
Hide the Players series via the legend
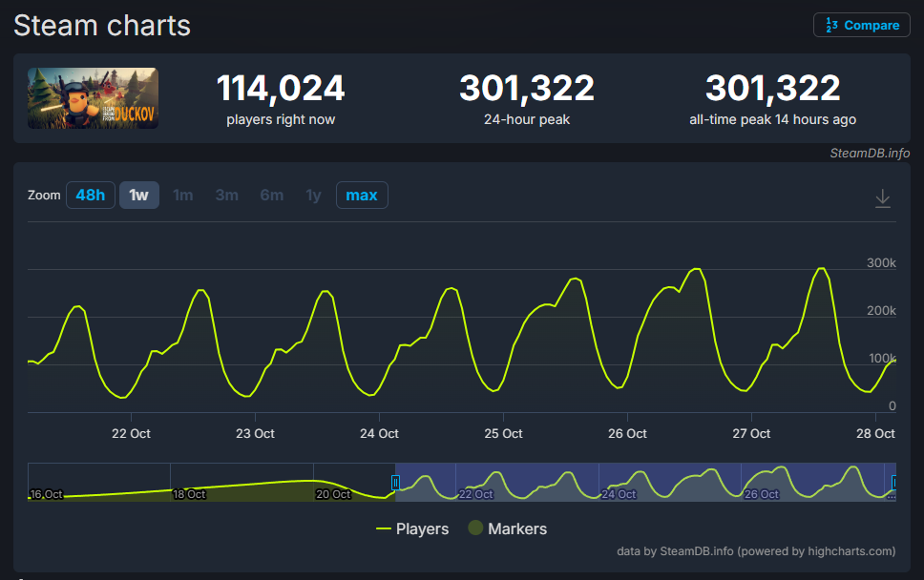pyautogui.click(x=412, y=528)
